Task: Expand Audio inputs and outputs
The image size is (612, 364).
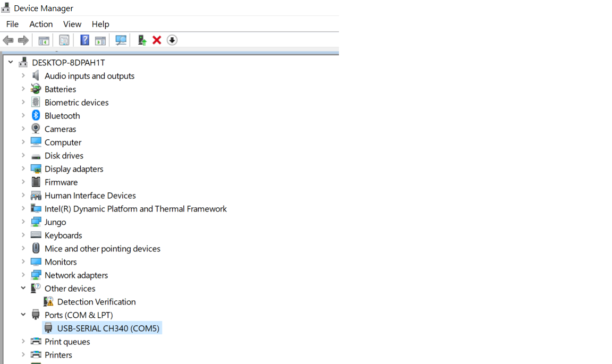Action: click(23, 75)
